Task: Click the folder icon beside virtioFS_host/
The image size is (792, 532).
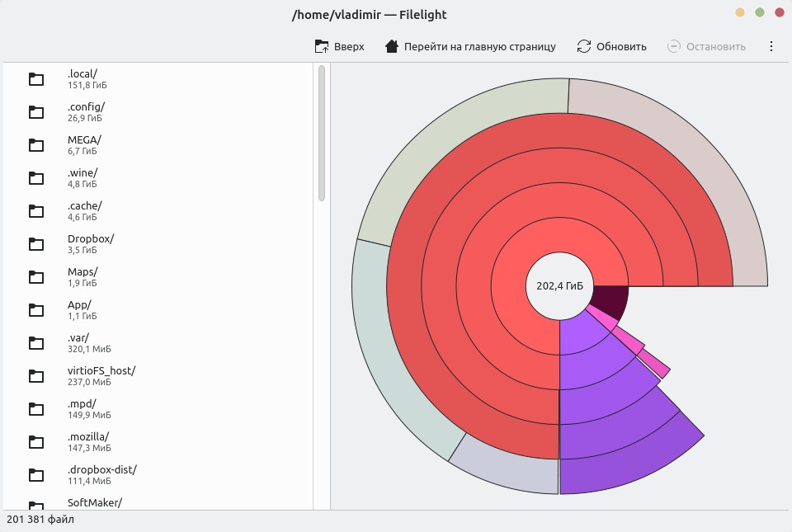Action: click(35, 376)
